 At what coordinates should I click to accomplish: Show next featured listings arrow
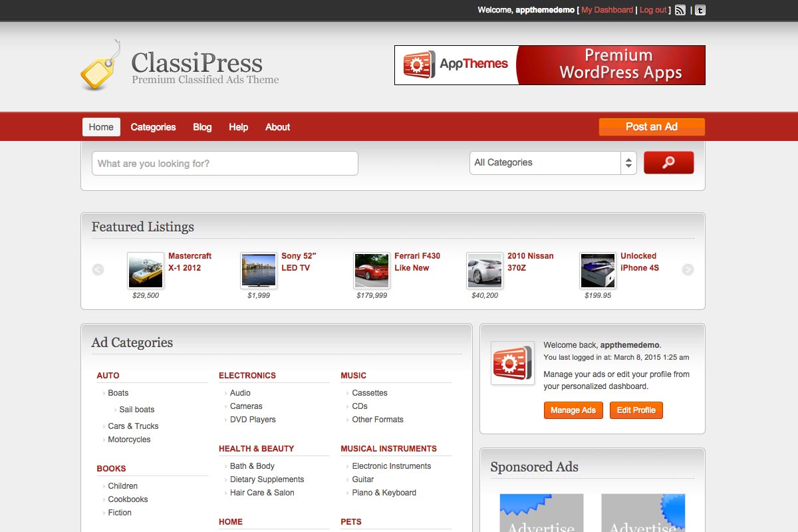(x=688, y=269)
